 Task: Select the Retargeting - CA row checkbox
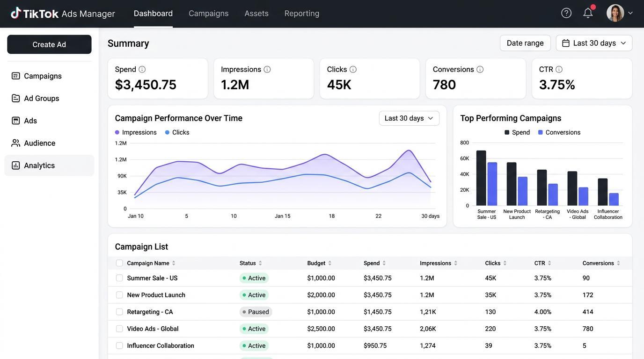coord(119,312)
